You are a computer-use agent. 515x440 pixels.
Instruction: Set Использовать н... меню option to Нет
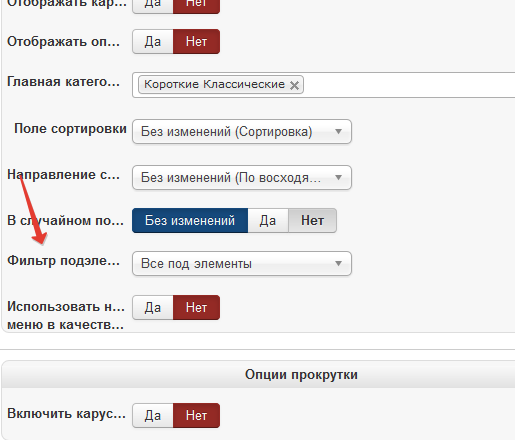[196, 307]
